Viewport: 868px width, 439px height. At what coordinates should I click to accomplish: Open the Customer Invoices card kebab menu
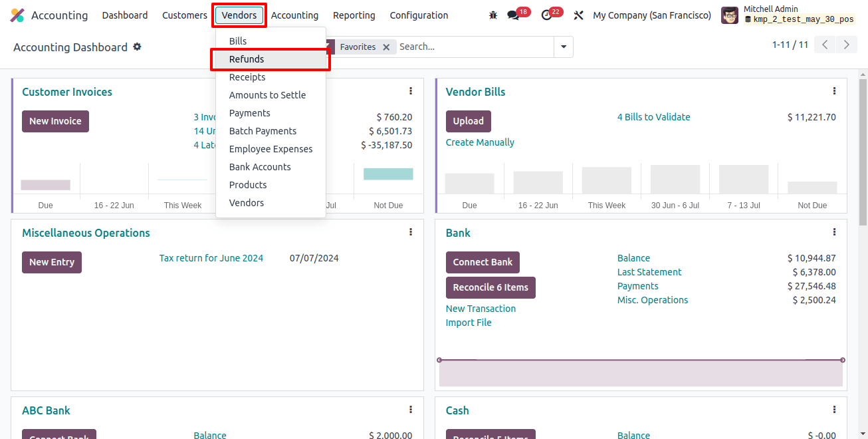[411, 91]
